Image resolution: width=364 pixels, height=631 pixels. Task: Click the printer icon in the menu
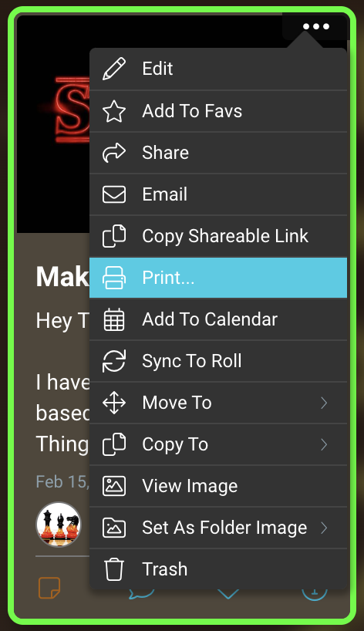coord(114,278)
